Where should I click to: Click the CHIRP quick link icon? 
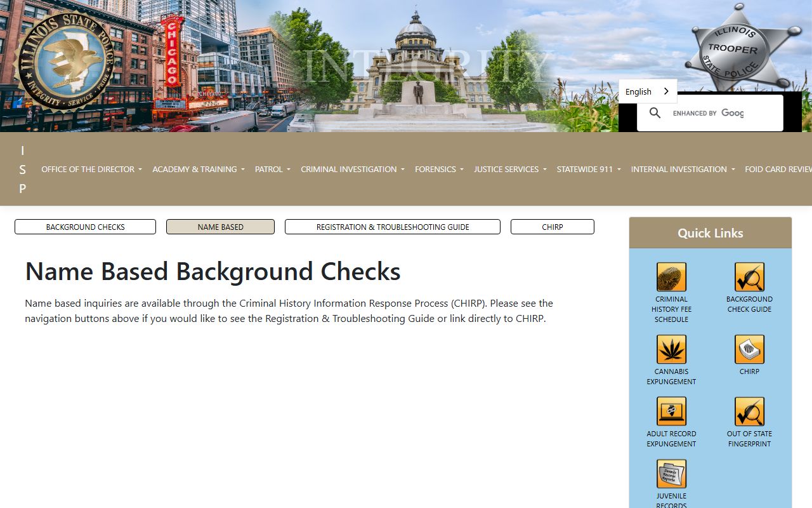749,349
